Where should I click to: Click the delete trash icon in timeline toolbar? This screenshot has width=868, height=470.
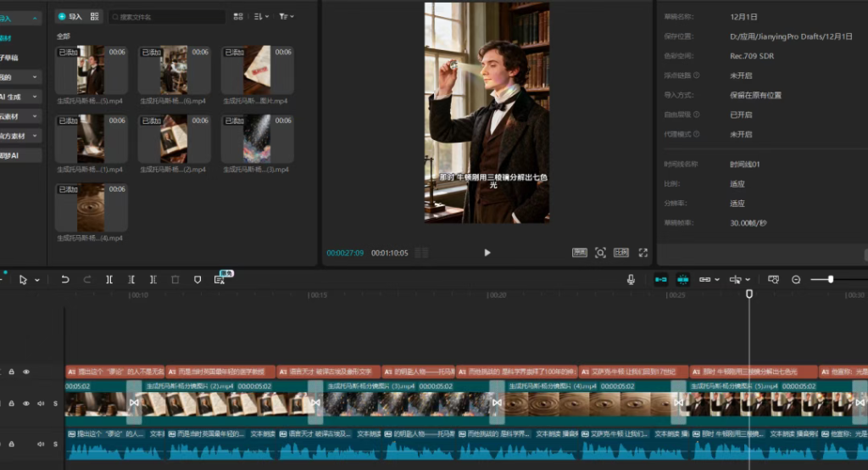(x=175, y=279)
